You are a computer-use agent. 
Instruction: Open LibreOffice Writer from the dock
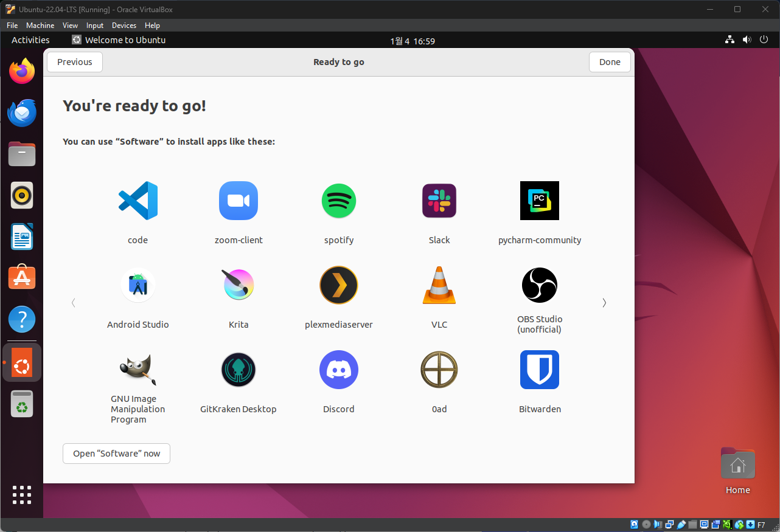point(22,237)
